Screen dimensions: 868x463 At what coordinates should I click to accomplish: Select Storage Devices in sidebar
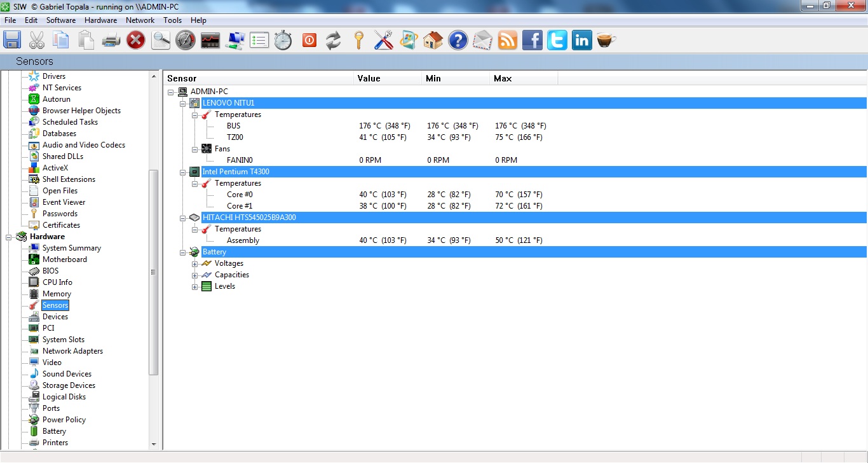point(69,385)
